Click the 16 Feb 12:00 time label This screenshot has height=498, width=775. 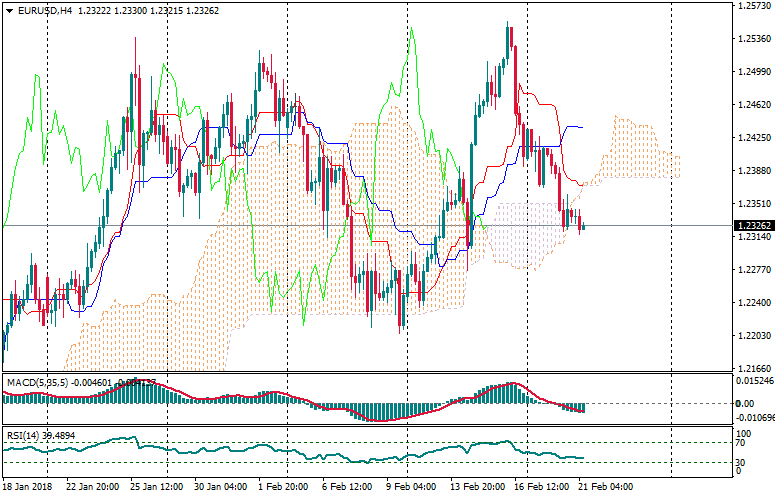(x=541, y=486)
